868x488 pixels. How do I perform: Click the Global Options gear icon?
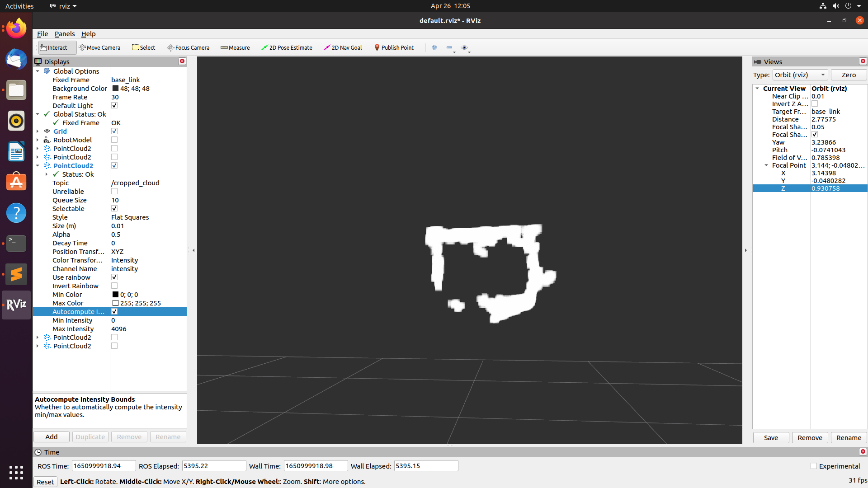[47, 71]
